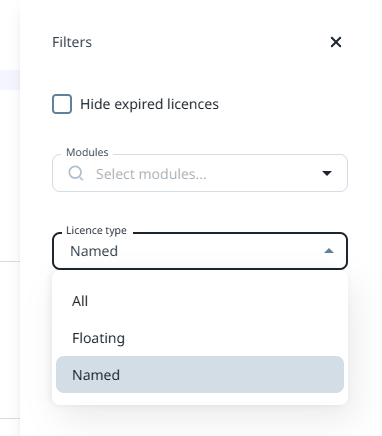Expand the Modules dropdown arrow
The height and width of the screenshot is (436, 382).
point(327,173)
